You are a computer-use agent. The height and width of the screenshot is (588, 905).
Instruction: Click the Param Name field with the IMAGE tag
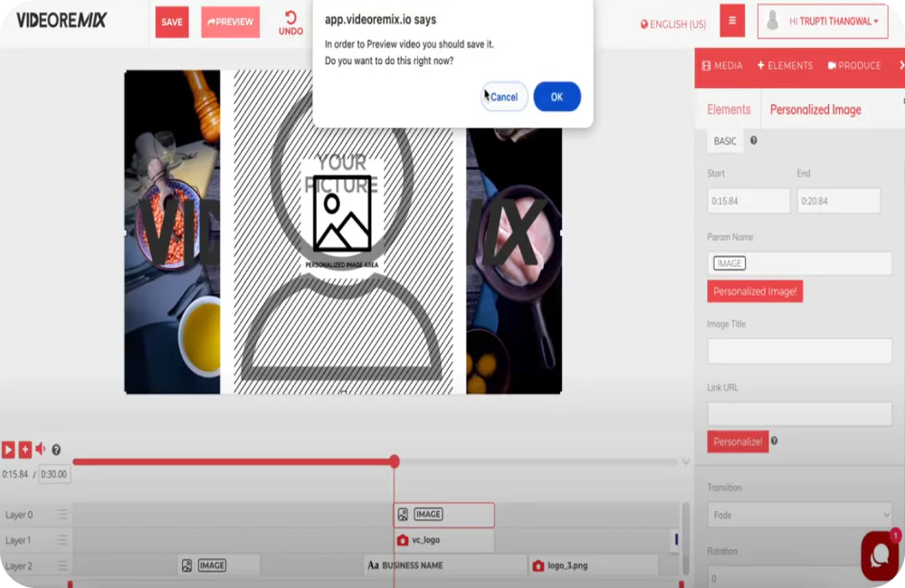(x=799, y=263)
